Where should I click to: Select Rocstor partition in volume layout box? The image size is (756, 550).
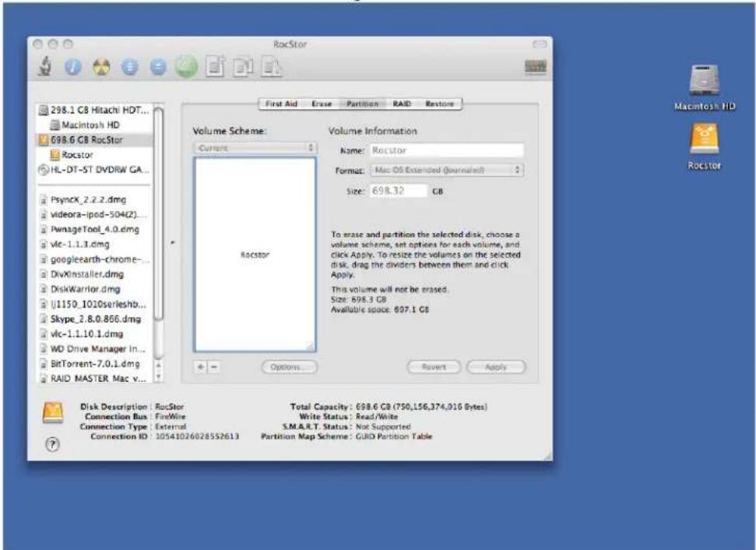pos(255,255)
